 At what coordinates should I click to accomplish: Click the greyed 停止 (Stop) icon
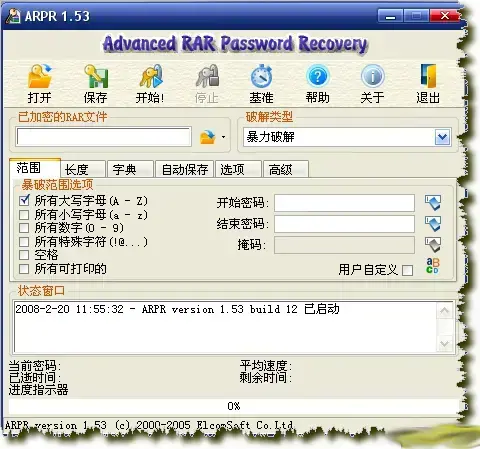pyautogui.click(x=207, y=76)
